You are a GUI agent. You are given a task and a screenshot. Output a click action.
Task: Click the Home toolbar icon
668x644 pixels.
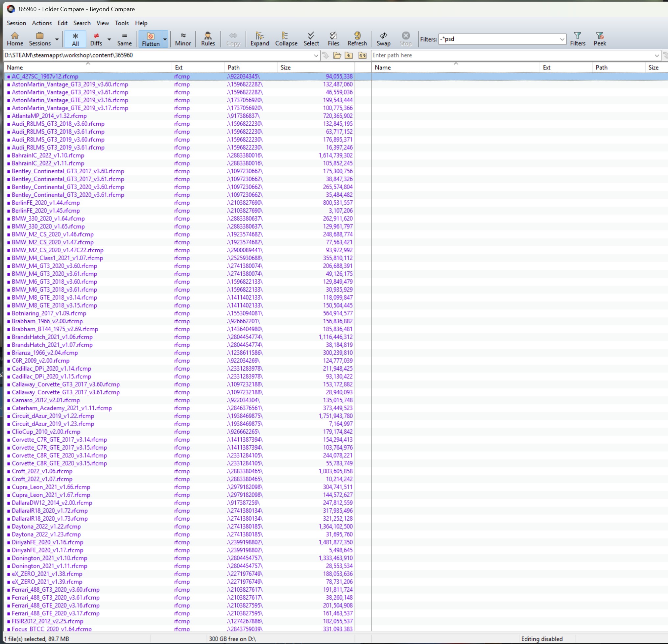tap(15, 39)
